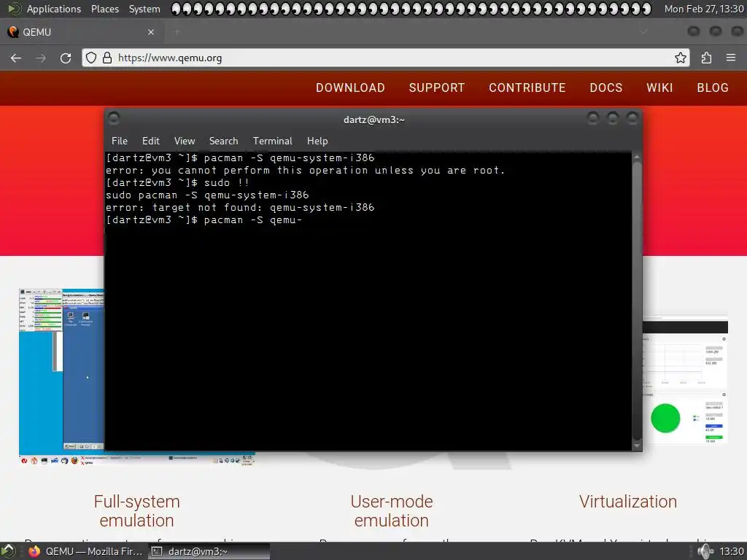Click the terminal scrollbar up arrow
Image resolution: width=747 pixels, height=560 pixels.
636,157
